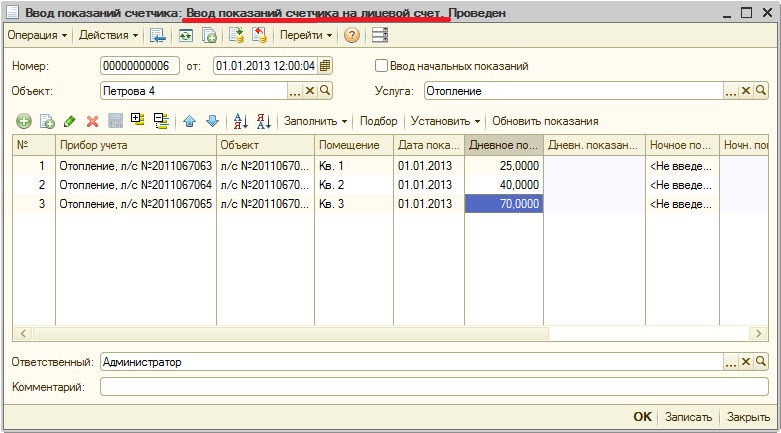This screenshot has width=781, height=433.
Task: Open the Действия menu
Action: point(109,35)
